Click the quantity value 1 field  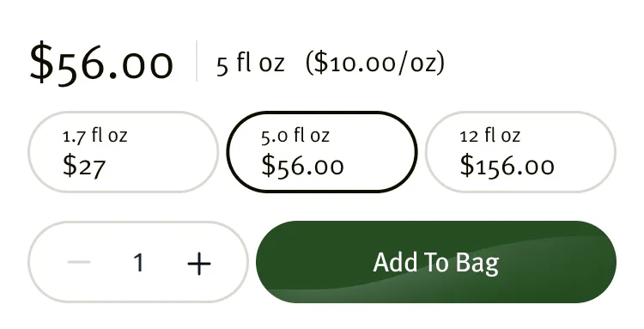[139, 263]
